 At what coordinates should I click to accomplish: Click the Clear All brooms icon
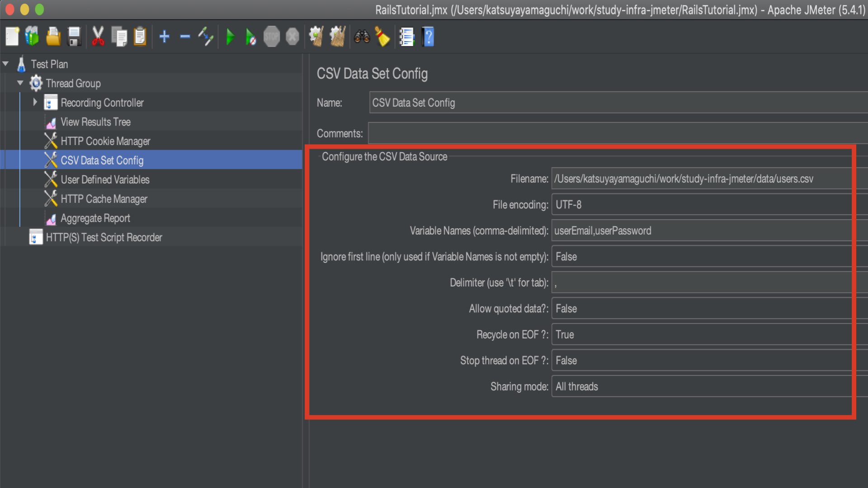[337, 37]
